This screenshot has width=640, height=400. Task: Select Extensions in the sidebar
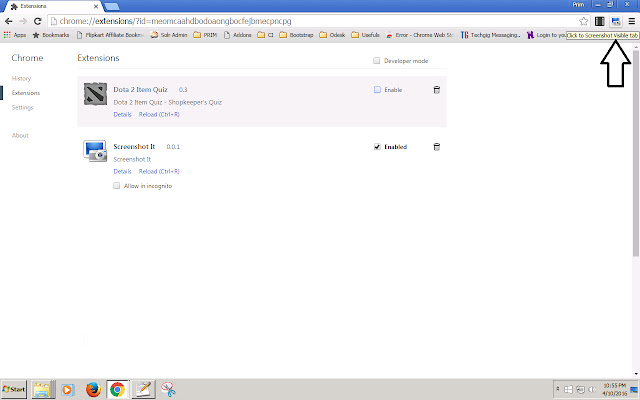pos(26,93)
